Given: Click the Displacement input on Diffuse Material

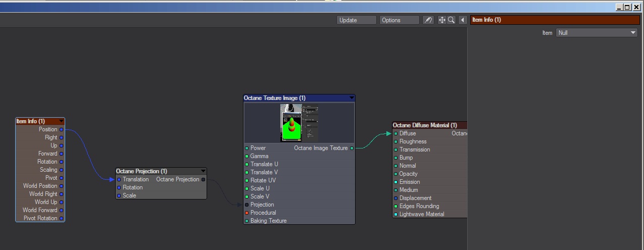Looking at the screenshot, I should [396, 198].
